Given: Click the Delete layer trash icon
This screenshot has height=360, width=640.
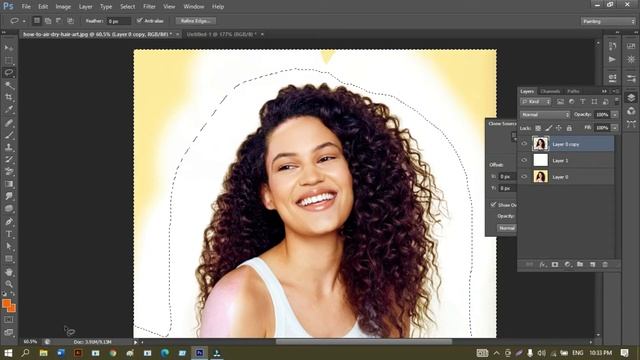Looking at the screenshot, I should (605, 264).
